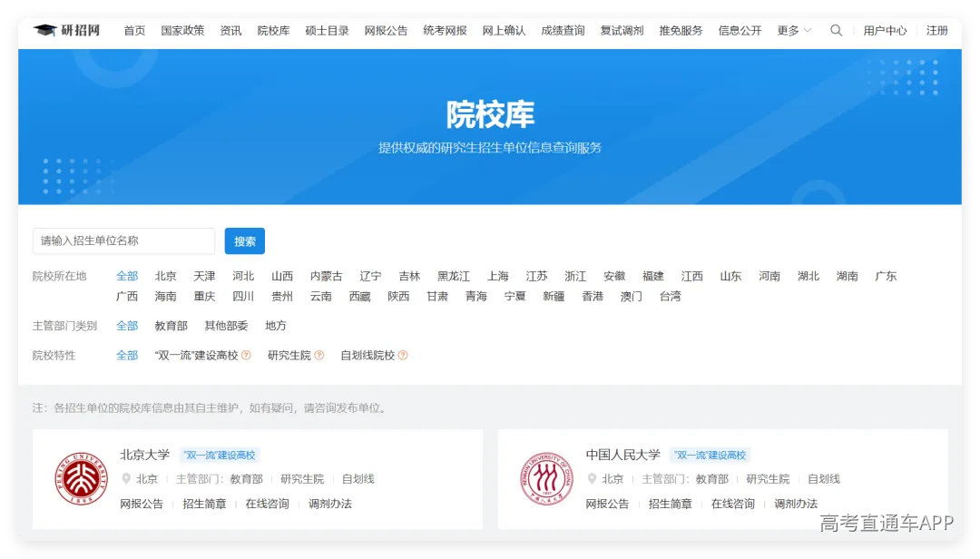Filter by location 河北
980x559 pixels.
pos(243,276)
